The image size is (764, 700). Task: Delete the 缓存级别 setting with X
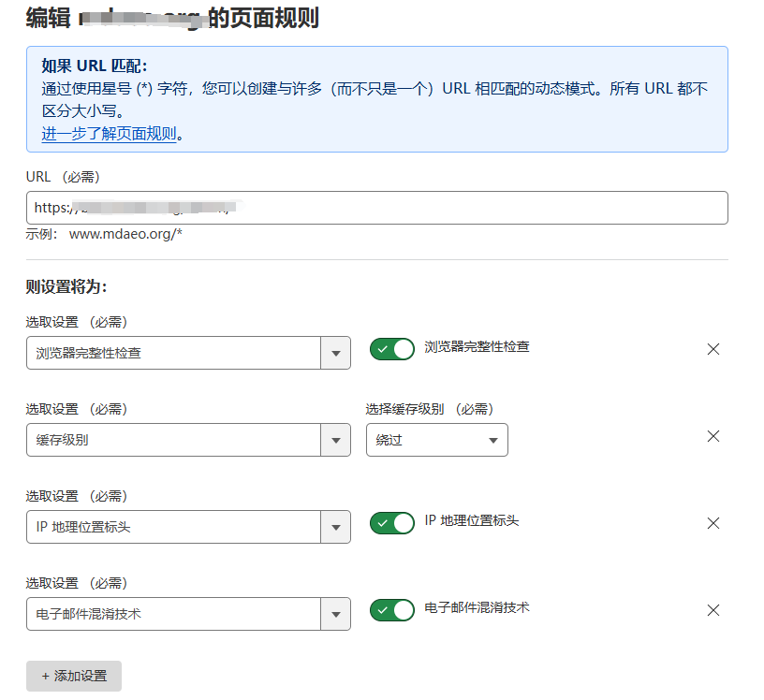713,436
